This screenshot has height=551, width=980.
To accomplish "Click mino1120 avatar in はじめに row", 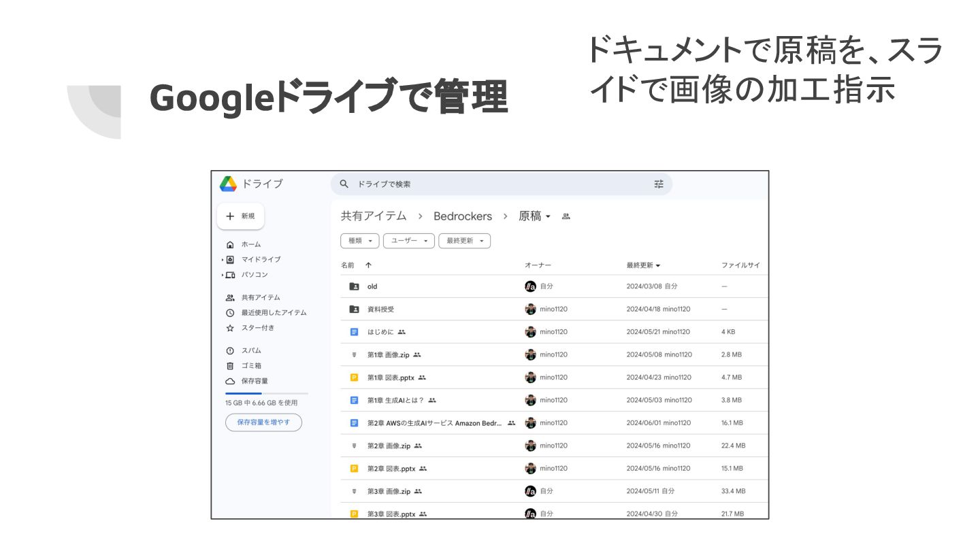I will (531, 332).
